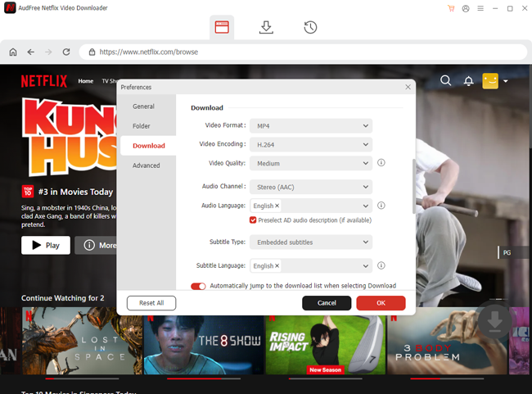Screen dimensions: 532x394
Task: Close the Preferences dialog
Action: pyautogui.click(x=408, y=88)
